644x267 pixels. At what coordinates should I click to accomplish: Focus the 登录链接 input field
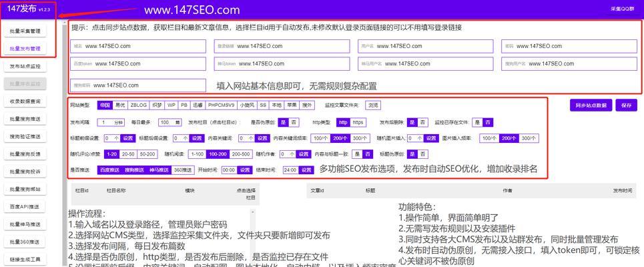click(282, 46)
